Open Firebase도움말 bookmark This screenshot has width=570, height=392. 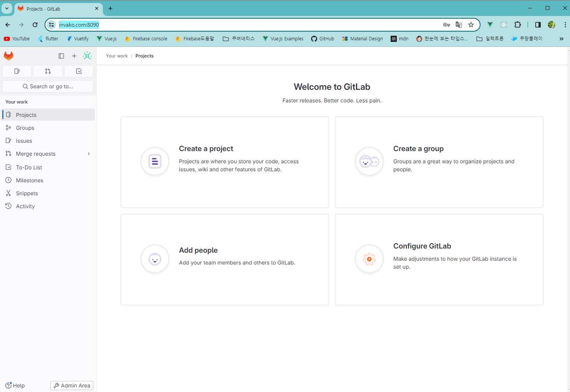click(195, 39)
